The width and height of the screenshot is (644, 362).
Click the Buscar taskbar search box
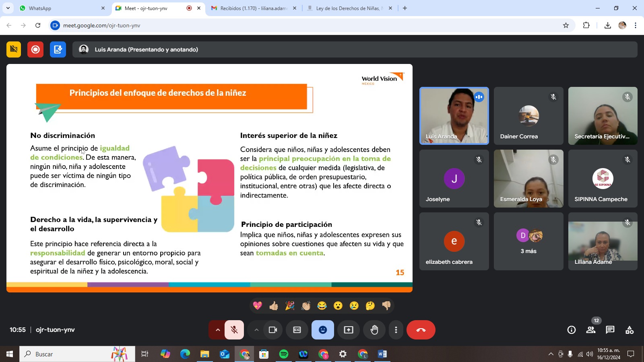pyautogui.click(x=77, y=354)
